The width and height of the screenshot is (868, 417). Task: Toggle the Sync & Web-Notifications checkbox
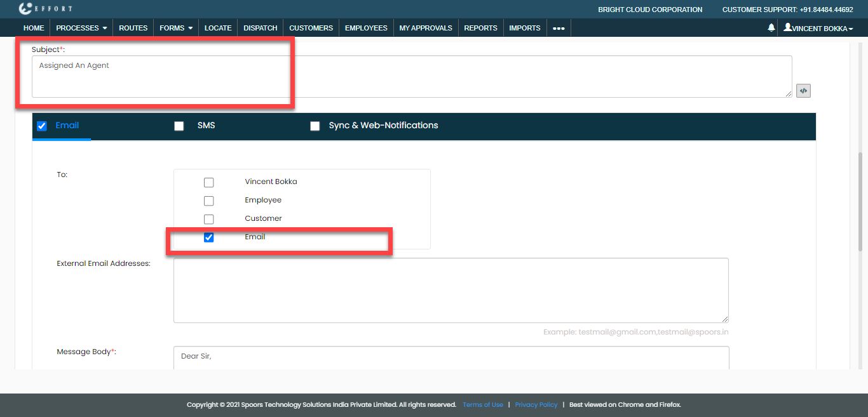coord(315,126)
